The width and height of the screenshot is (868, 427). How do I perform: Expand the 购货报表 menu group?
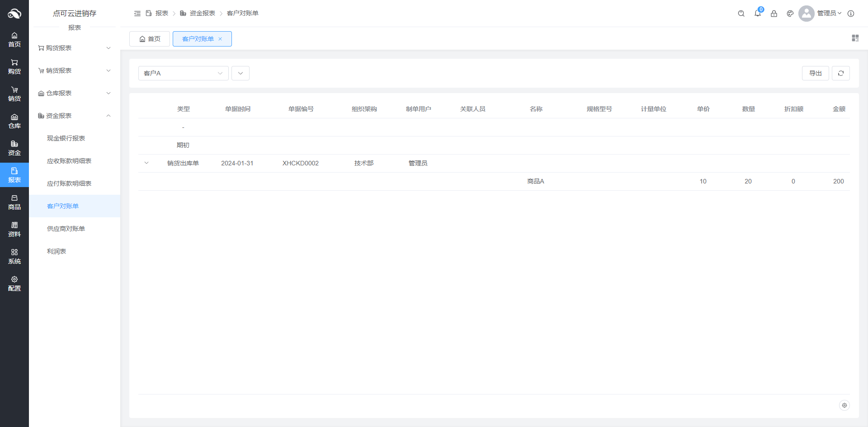click(x=75, y=48)
